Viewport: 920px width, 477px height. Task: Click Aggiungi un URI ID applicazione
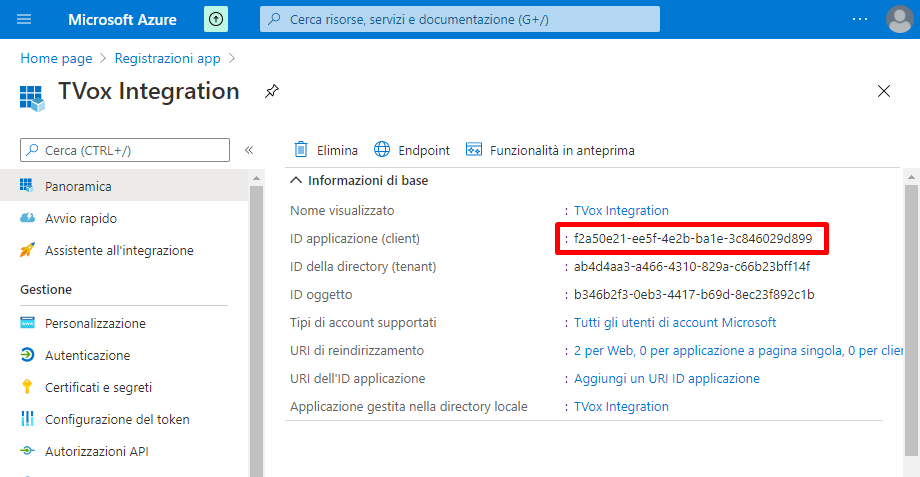click(667, 379)
